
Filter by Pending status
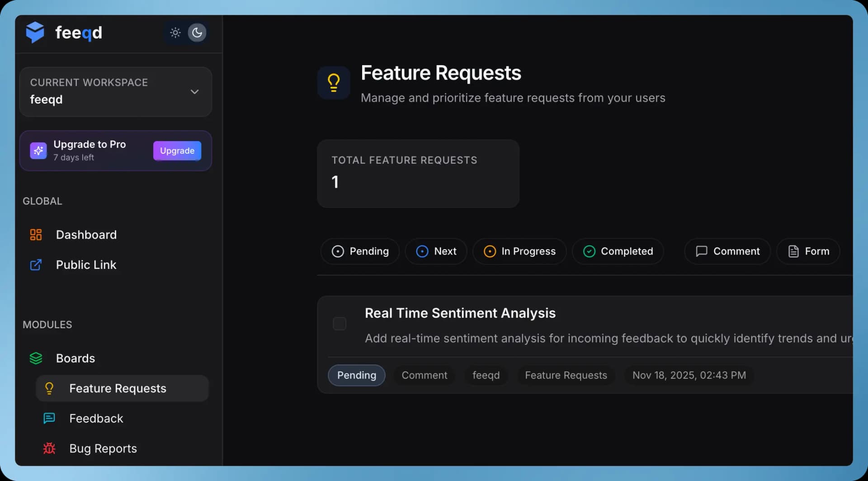(x=360, y=251)
